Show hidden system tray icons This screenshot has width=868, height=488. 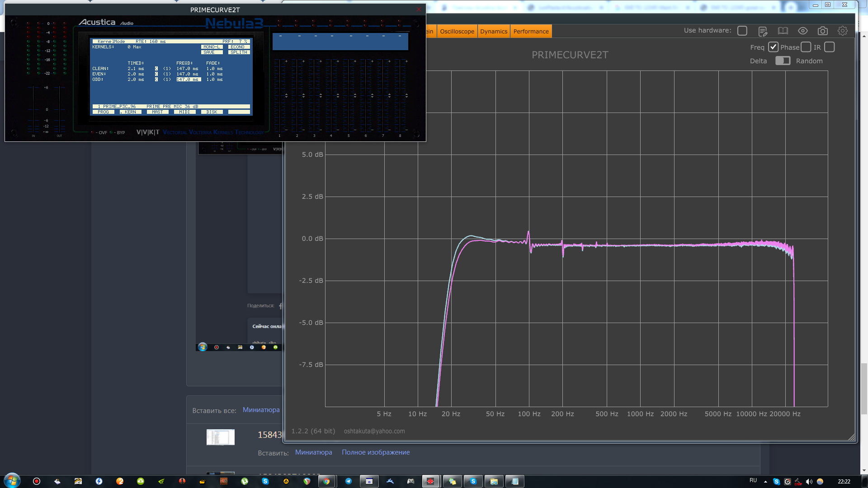pos(765,481)
